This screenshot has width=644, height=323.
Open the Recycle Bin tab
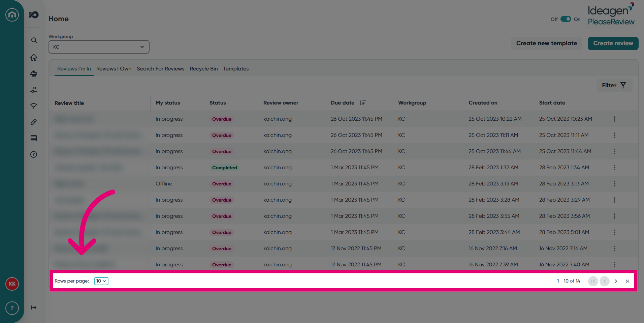point(204,69)
